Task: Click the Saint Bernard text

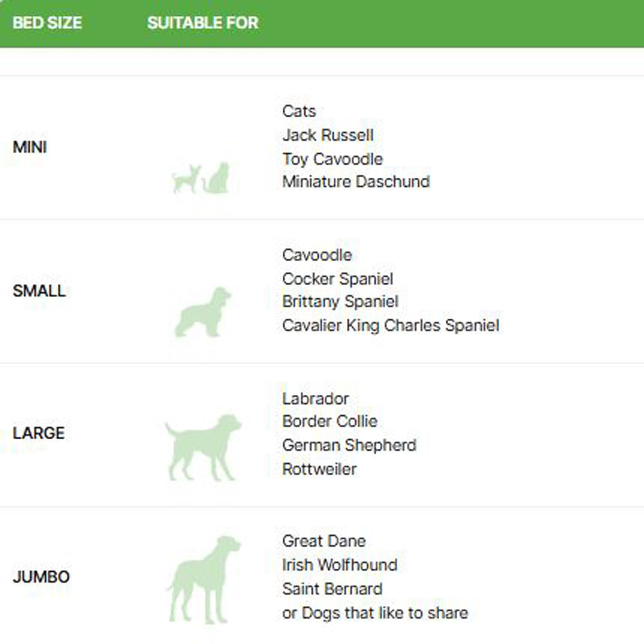Action: pos(332,589)
